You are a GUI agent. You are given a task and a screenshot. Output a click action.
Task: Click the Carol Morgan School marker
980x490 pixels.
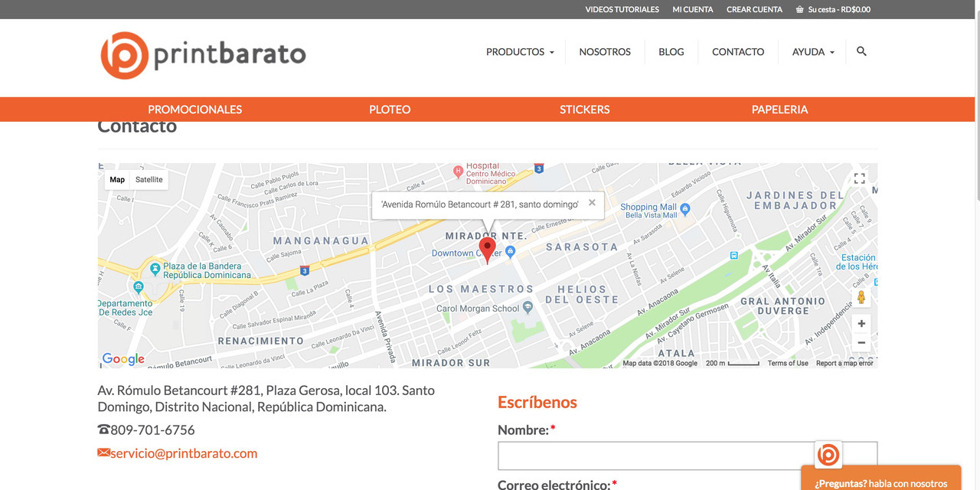point(528,308)
